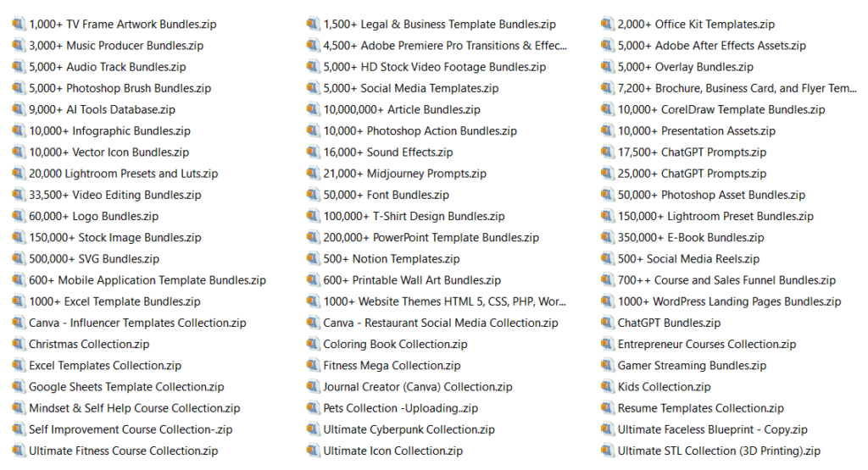Image resolution: width=868 pixels, height=470 pixels.
Task: Select 21,000+ Midjourney Prompts.zip file name
Action: (x=404, y=174)
